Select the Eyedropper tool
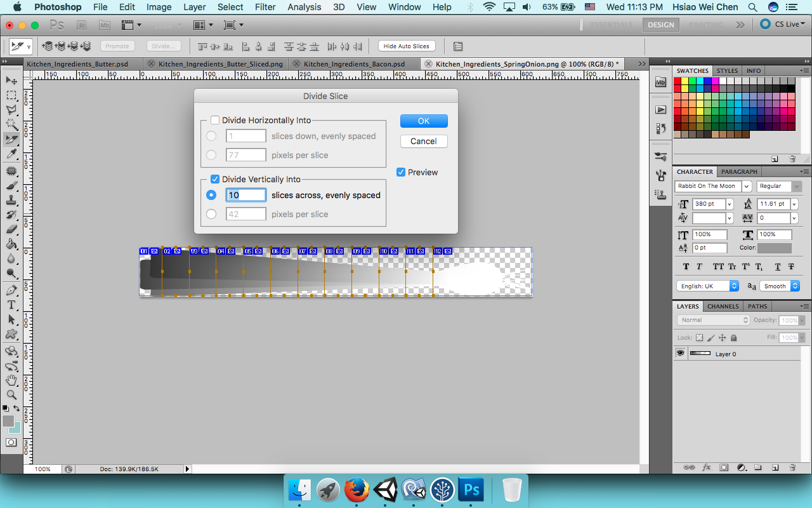The image size is (812, 508). point(11,154)
